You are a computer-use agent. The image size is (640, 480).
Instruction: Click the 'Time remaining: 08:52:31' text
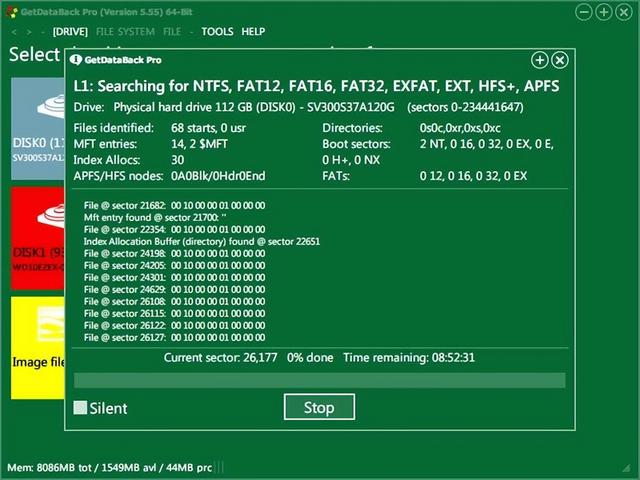click(409, 358)
